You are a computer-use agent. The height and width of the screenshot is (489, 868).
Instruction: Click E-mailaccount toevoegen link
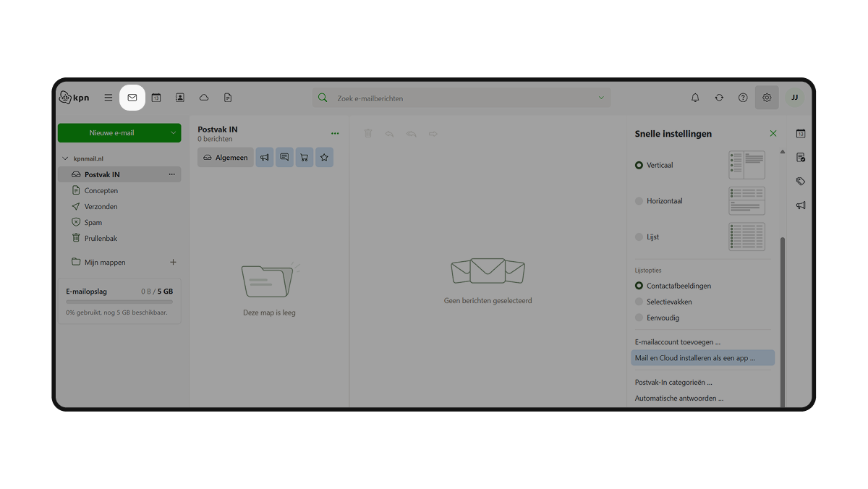tap(678, 342)
